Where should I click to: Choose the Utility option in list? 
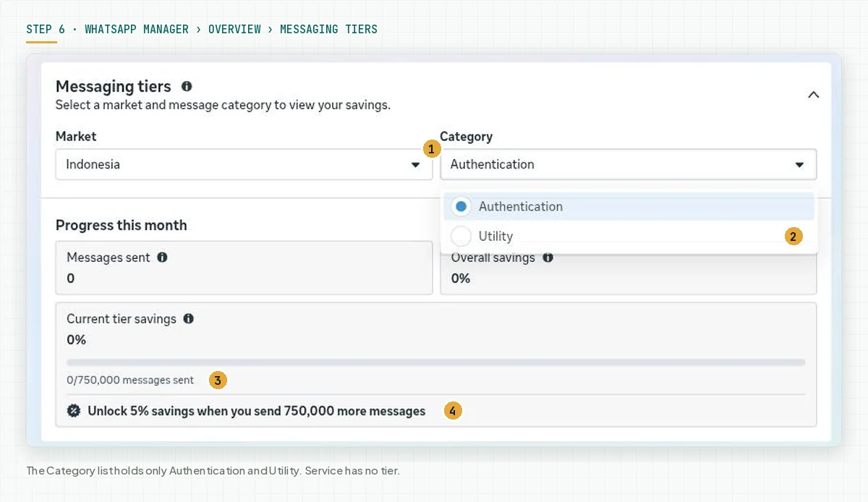(x=629, y=236)
